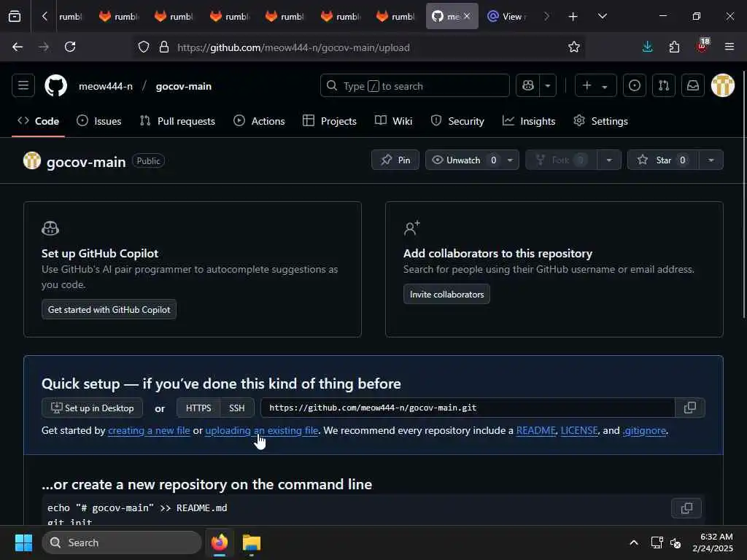The height and width of the screenshot is (560, 747).
Task: Reload the current page
Action: click(70, 47)
